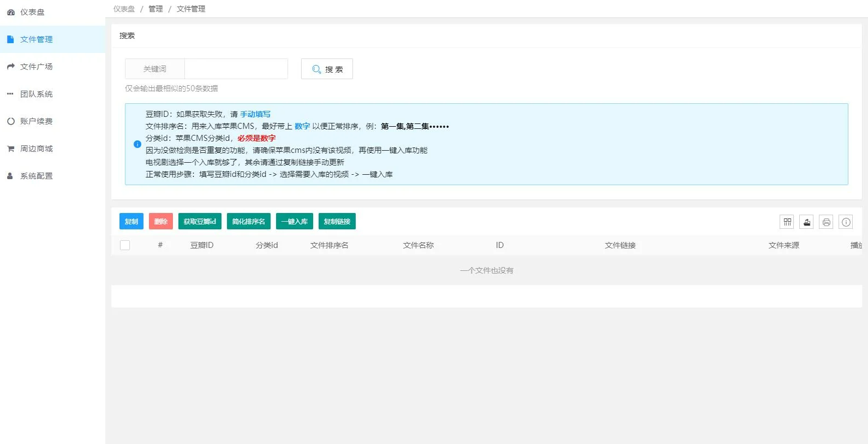Click the 周边商城 shopping cart icon
This screenshot has height=444, width=868.
point(10,149)
